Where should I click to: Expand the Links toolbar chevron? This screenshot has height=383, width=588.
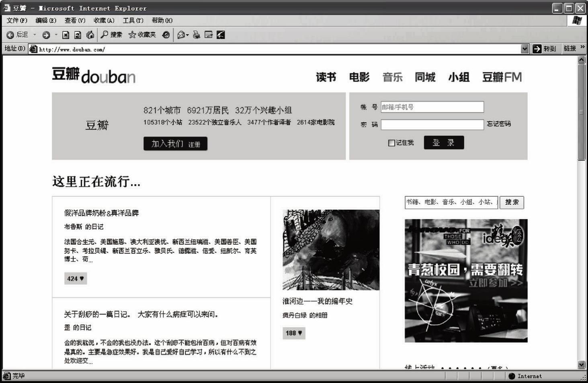[x=582, y=47]
